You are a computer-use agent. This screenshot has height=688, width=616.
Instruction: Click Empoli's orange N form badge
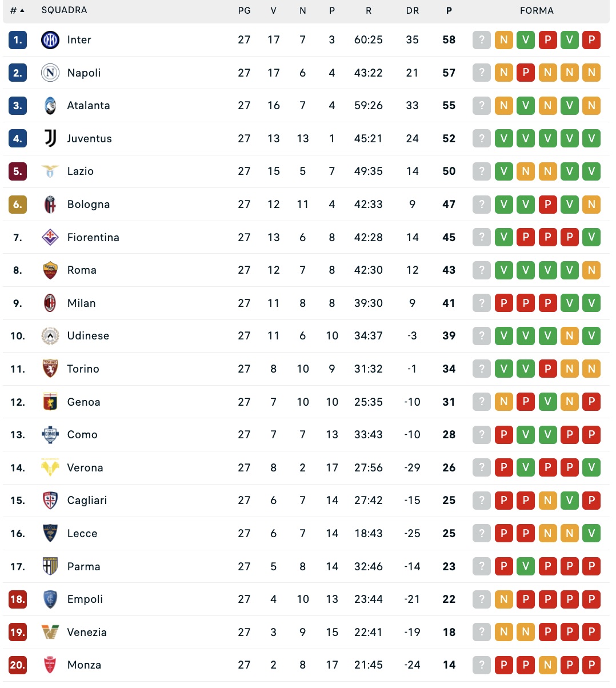(x=503, y=599)
